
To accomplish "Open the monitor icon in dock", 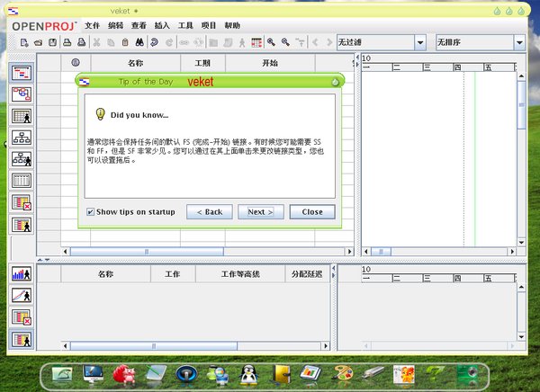I will coord(93,374).
